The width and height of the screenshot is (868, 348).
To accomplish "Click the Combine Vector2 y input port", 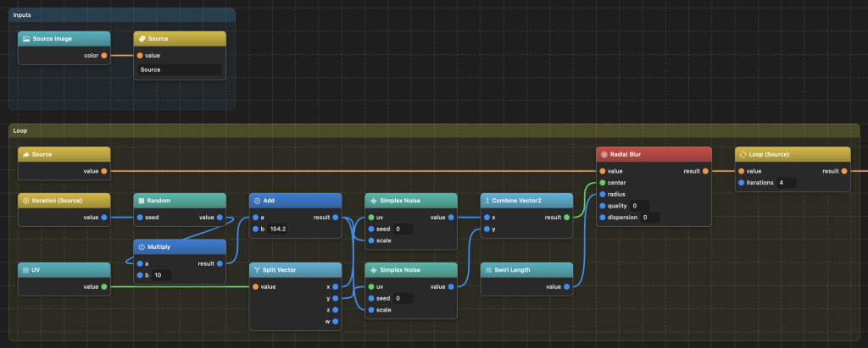I will [x=487, y=229].
